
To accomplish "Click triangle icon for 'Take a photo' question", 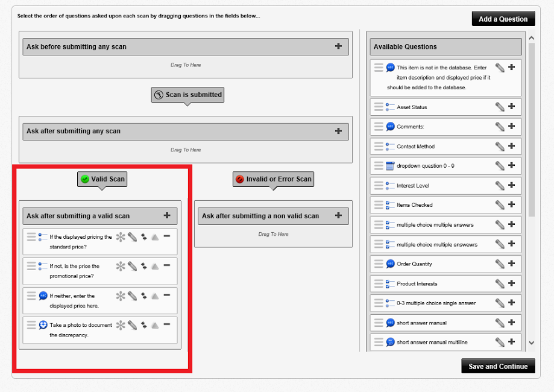I will [155, 326].
